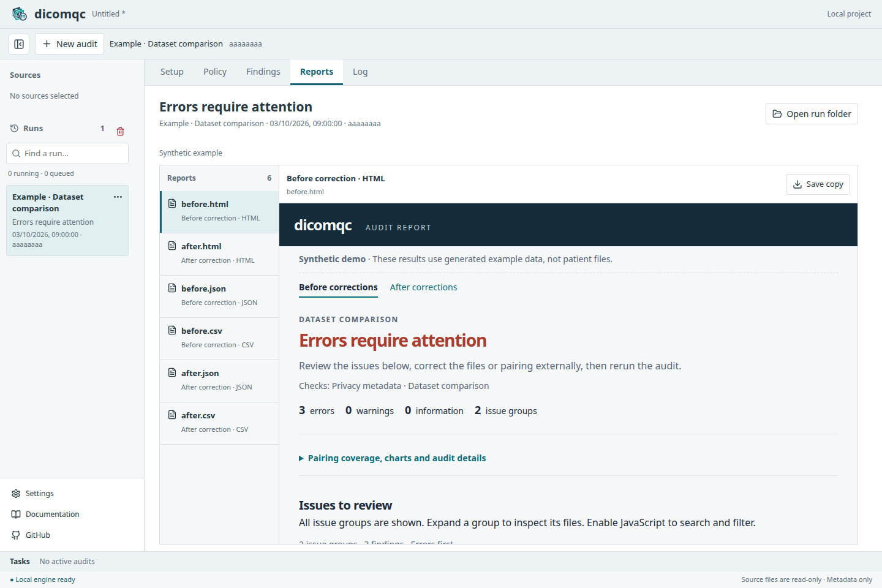Screen dimensions: 882x588
Task: Open the Log tab
Action: click(x=360, y=72)
